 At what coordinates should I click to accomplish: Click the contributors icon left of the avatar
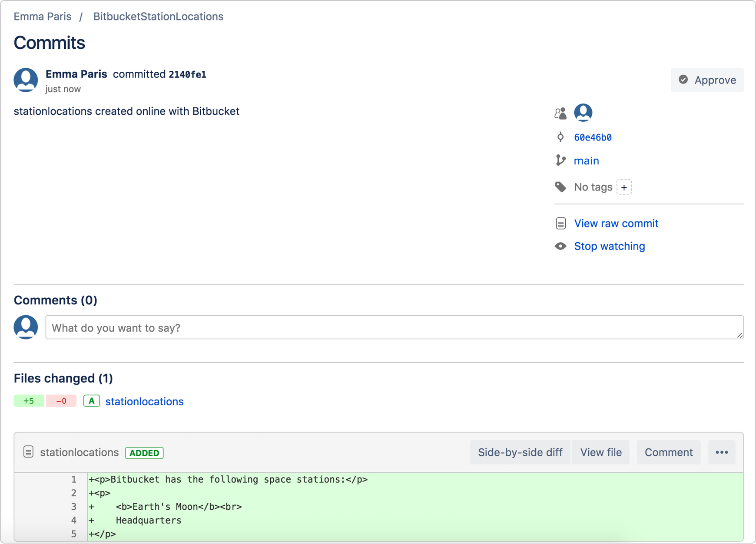coord(560,112)
